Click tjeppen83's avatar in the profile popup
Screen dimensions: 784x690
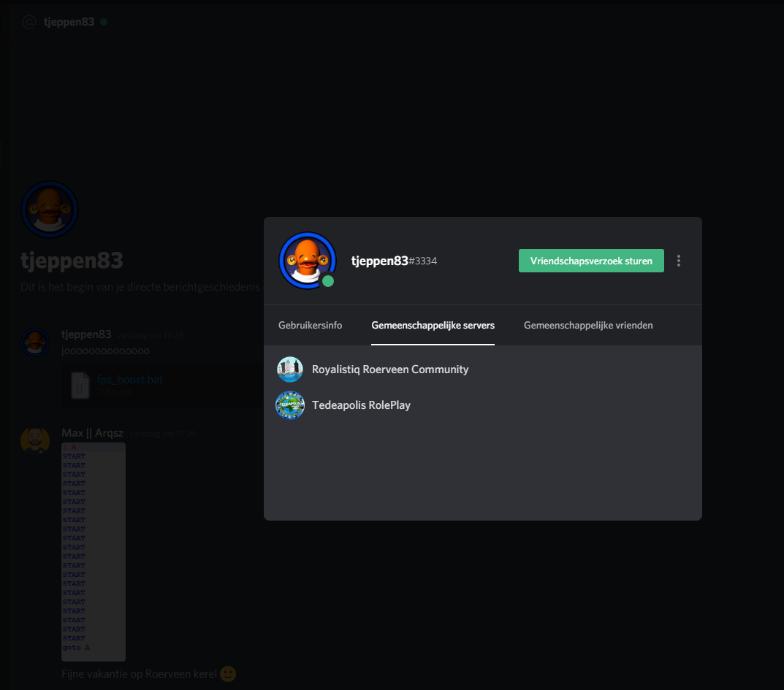tap(307, 260)
